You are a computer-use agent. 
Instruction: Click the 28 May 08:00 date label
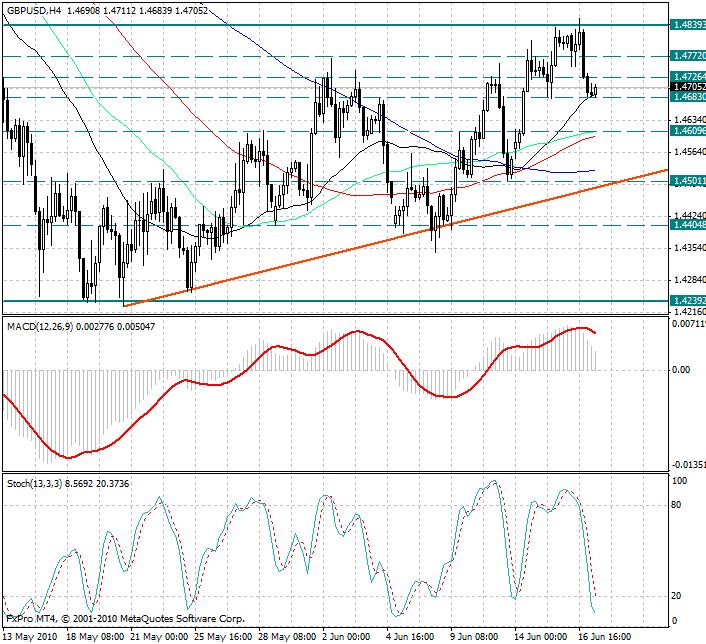(x=287, y=637)
